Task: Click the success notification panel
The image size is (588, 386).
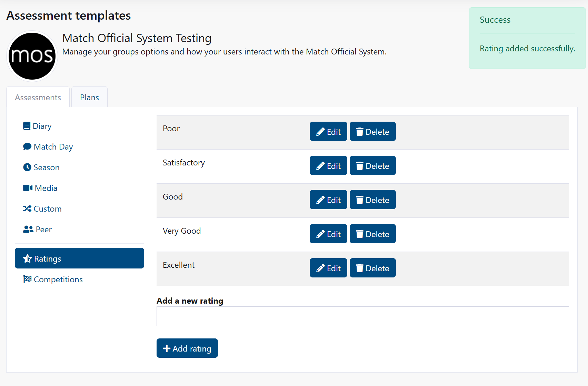Action: click(527, 38)
